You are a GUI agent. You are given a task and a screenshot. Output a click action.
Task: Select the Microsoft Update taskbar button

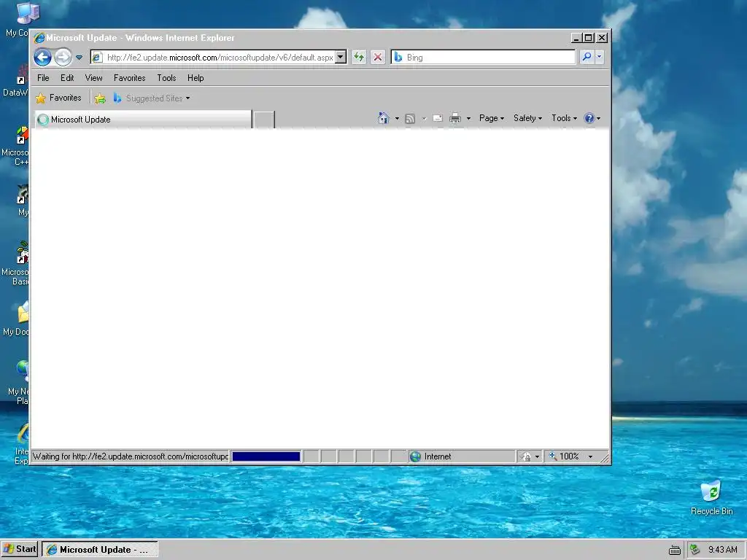tap(100, 550)
